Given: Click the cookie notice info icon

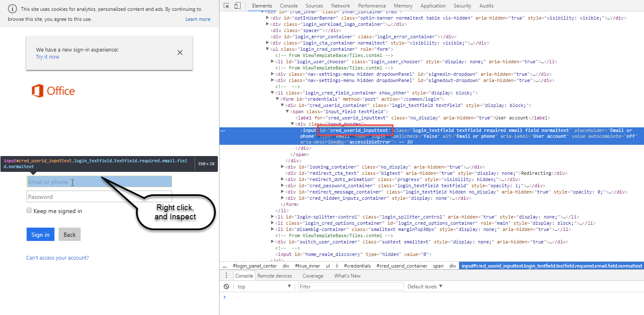Looking at the screenshot, I should point(12,9).
